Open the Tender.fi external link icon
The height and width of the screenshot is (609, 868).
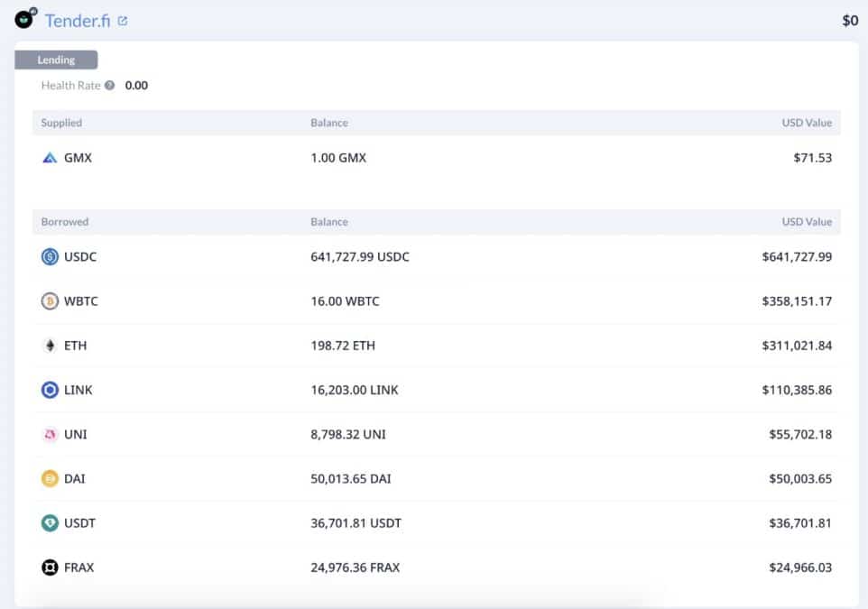point(123,21)
